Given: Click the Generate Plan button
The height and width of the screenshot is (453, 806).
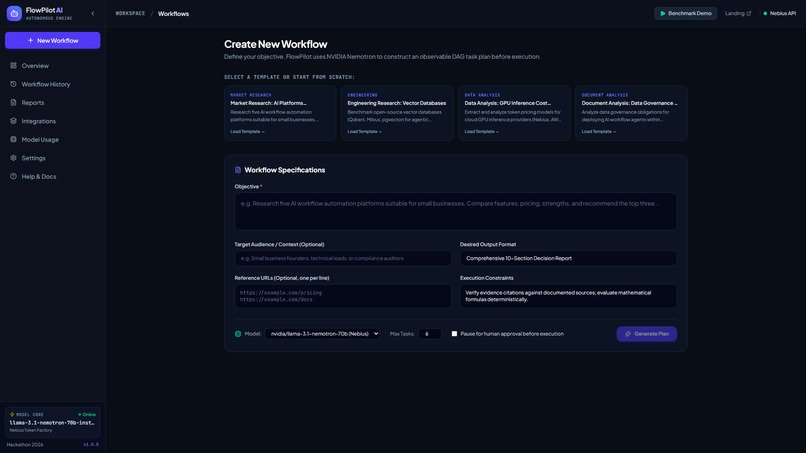Looking at the screenshot, I should pos(647,334).
